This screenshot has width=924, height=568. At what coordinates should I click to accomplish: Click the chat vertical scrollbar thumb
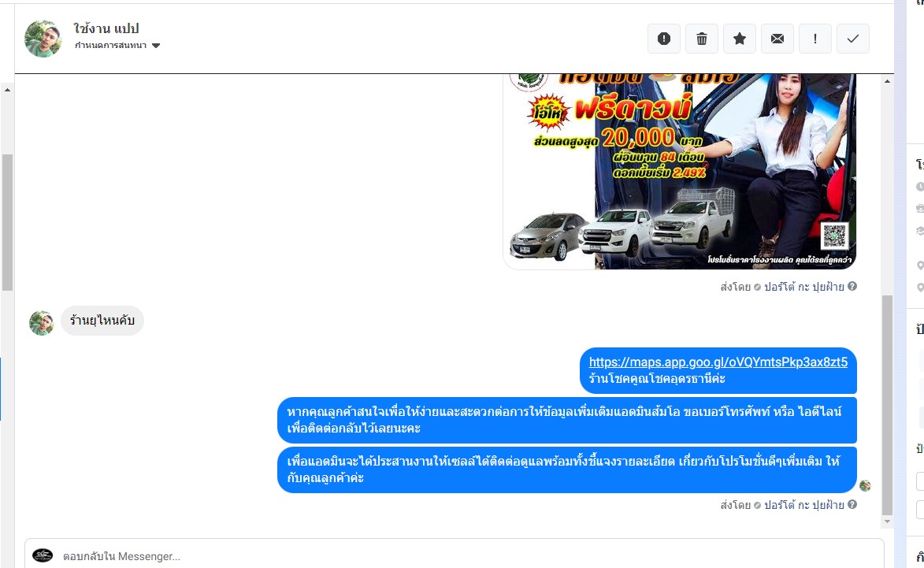point(887,406)
